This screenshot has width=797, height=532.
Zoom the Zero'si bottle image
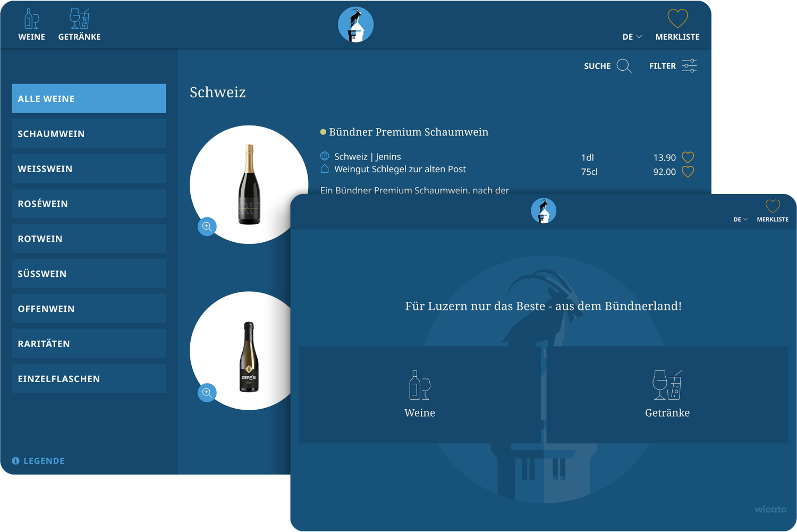coord(207,392)
